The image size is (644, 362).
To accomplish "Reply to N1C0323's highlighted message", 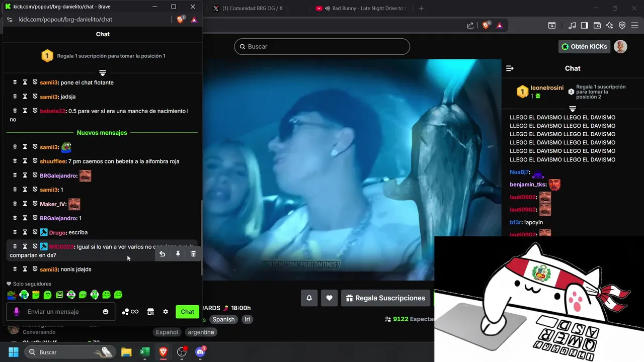I will coord(163,254).
